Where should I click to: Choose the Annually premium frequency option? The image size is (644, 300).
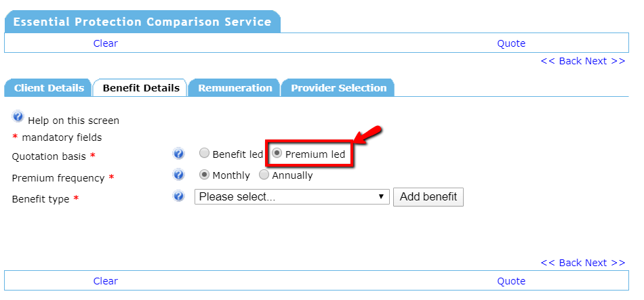pos(264,175)
